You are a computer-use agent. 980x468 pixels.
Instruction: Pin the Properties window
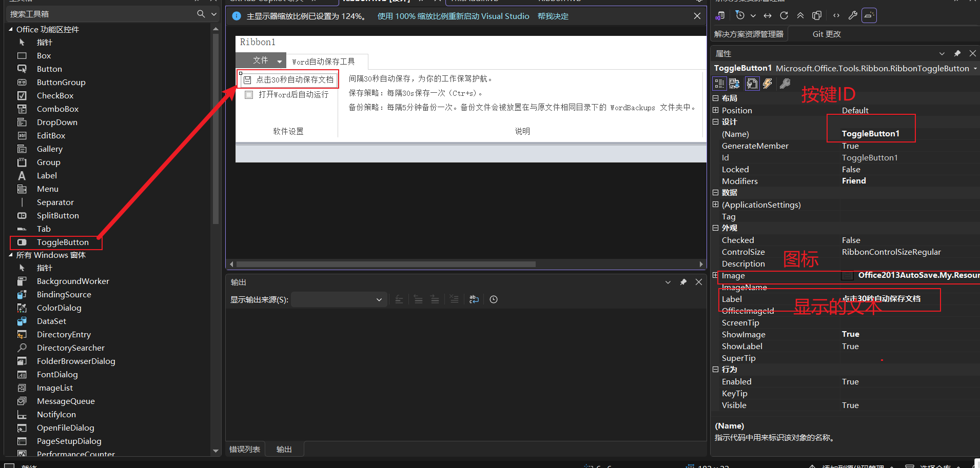tap(957, 53)
